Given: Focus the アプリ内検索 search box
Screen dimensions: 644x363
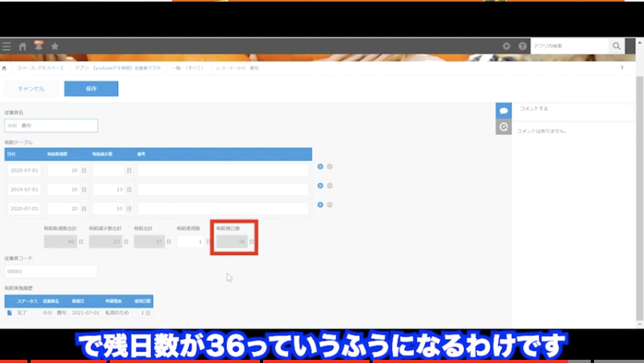Looking at the screenshot, I should click(x=569, y=47).
